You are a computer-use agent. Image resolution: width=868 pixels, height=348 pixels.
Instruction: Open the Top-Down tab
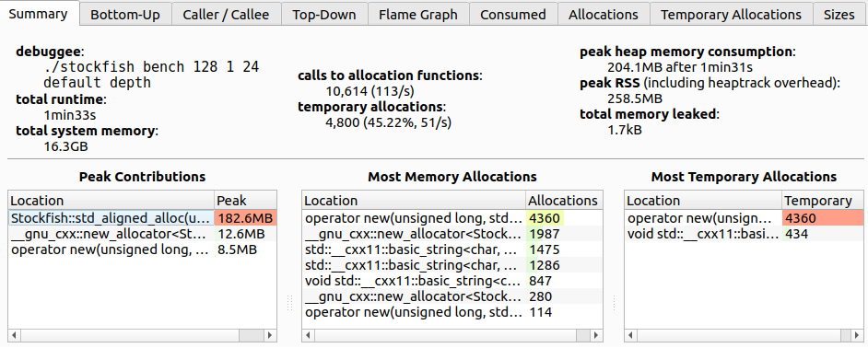coord(324,15)
